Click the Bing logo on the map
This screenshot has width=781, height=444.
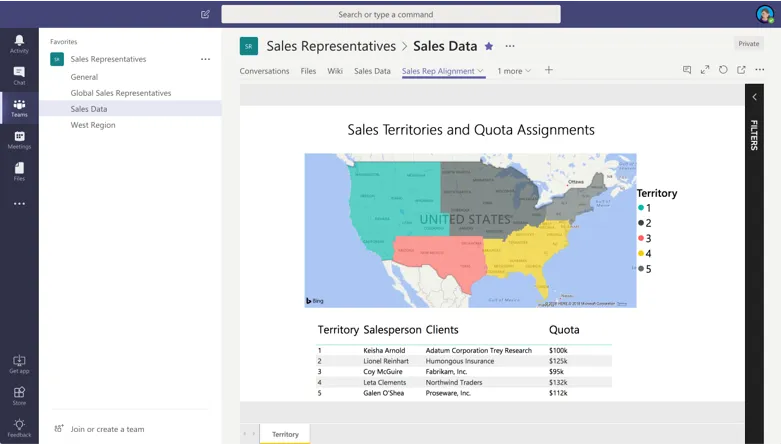click(314, 300)
